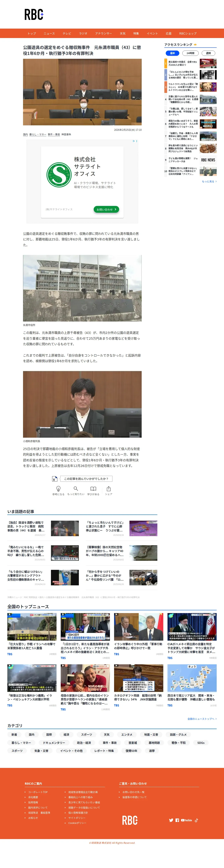Image resolution: width=224 pixels, height=868 pixels.
Task: Open the 【独自】国道を酒酔い運転で逆走 article
Action: (43, 528)
